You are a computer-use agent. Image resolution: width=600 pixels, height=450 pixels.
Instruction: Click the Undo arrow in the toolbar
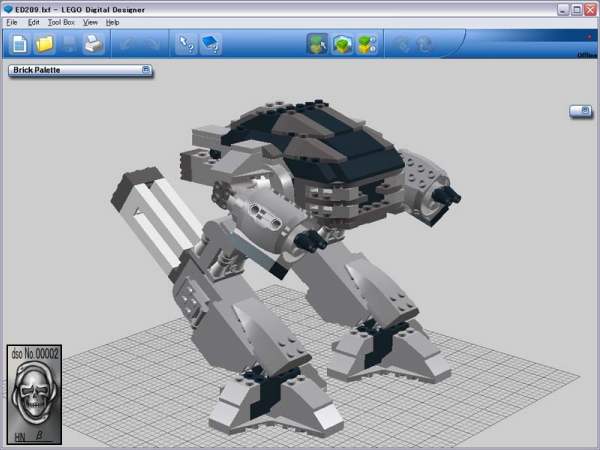click(x=128, y=44)
